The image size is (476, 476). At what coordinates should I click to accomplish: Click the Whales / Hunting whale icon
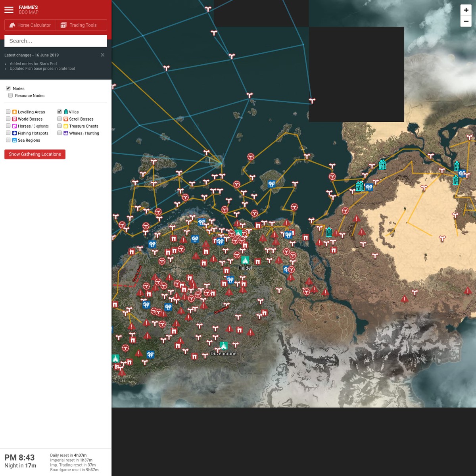click(x=65, y=133)
